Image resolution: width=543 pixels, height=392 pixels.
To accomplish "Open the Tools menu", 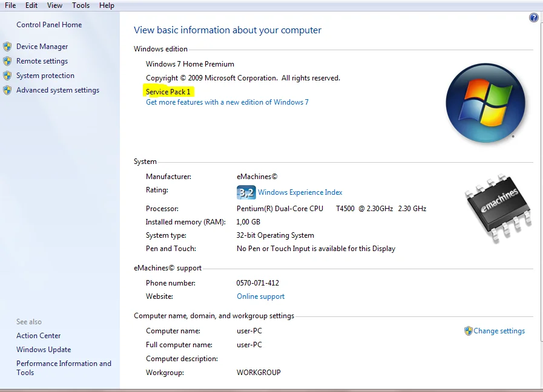I will click(81, 5).
